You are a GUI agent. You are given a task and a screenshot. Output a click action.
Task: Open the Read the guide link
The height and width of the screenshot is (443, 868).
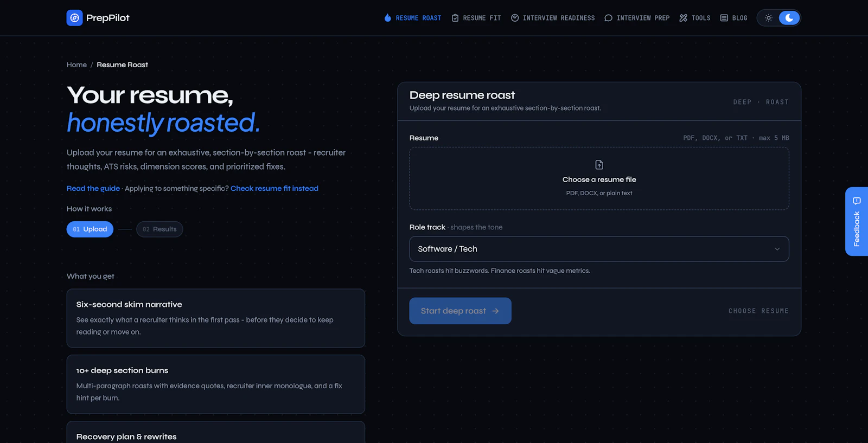[93, 188]
